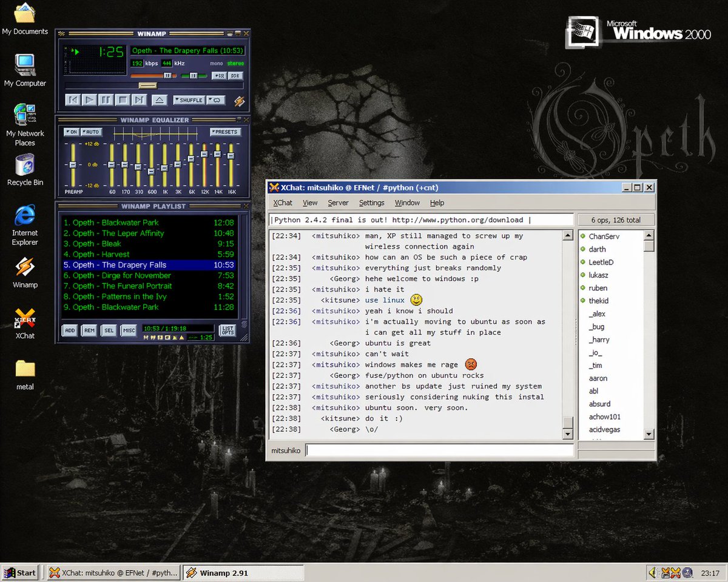Select 'Opeth - Harvest' in playlist
The width and height of the screenshot is (728, 582).
click(x=149, y=255)
